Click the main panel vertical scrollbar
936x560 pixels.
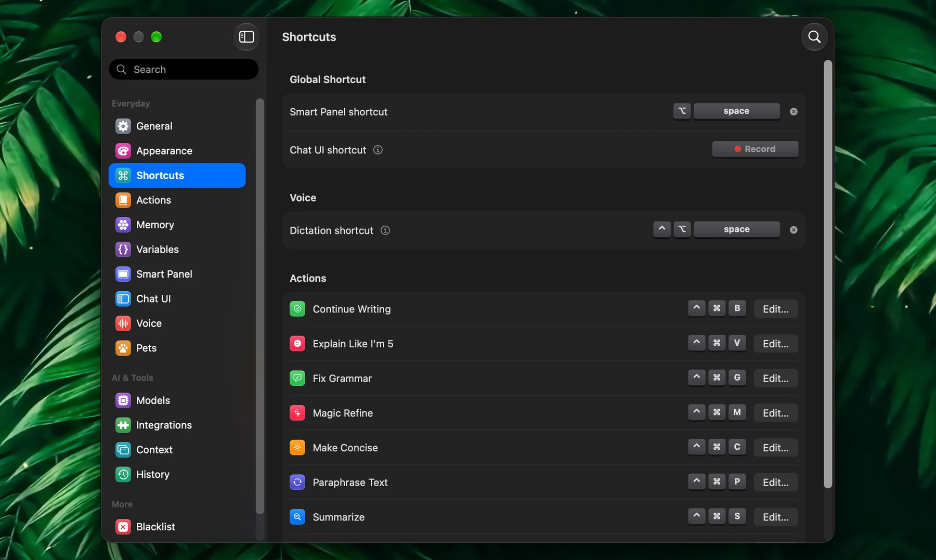click(x=828, y=274)
